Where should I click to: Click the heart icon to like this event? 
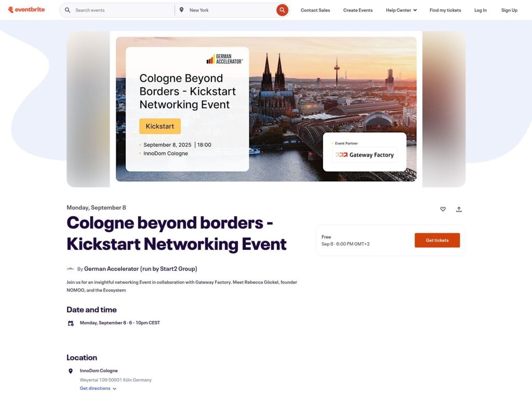click(x=443, y=209)
